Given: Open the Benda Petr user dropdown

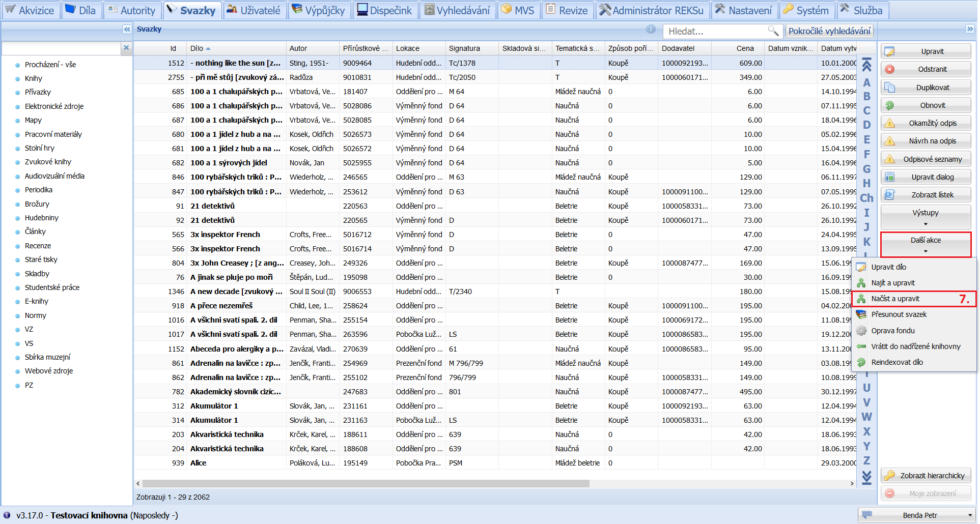Looking at the screenshot, I should (x=917, y=515).
